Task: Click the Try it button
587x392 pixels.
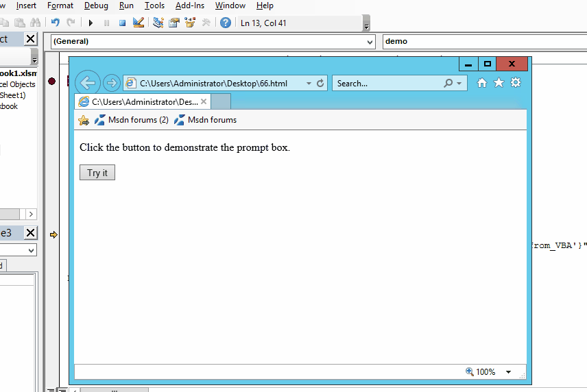Action: point(97,173)
